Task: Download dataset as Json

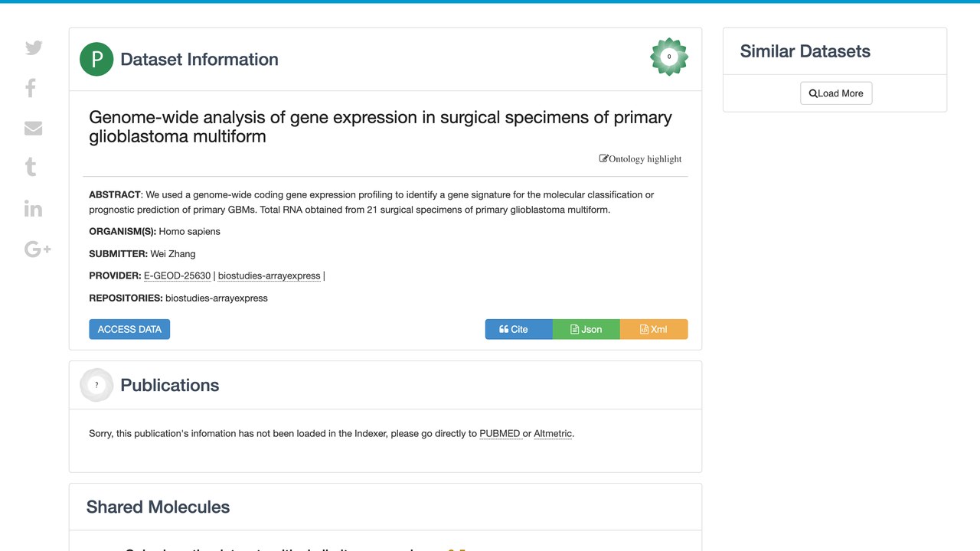Action: [x=586, y=329]
